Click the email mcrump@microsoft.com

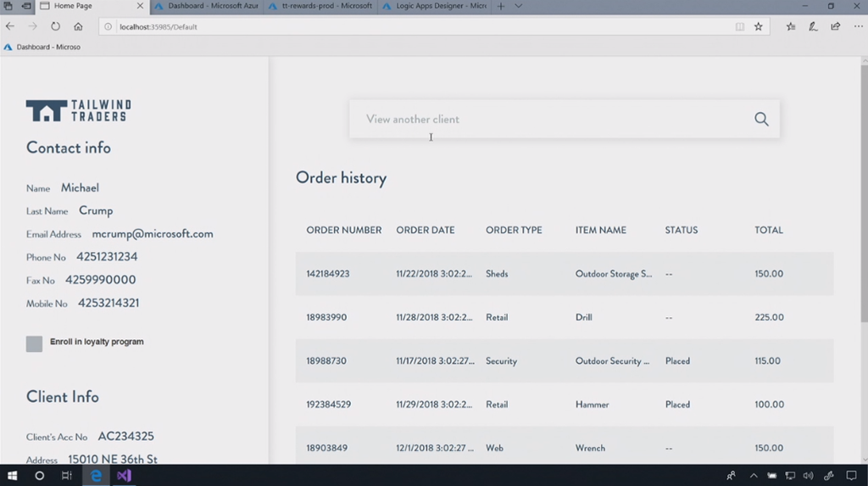[153, 234]
